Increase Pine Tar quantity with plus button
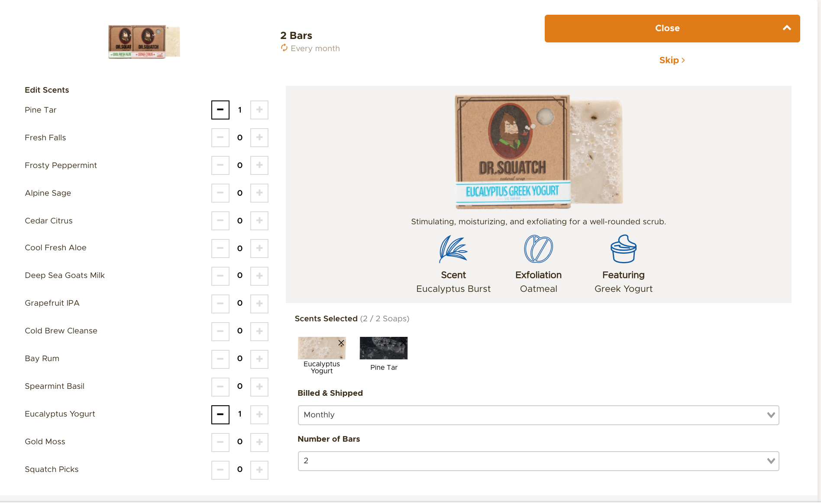 259,110
